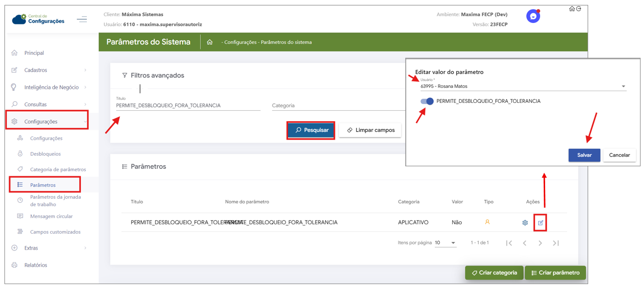Open the Usuário dropdown in edit dialog
This screenshot has width=644, height=293.
pyautogui.click(x=523, y=86)
